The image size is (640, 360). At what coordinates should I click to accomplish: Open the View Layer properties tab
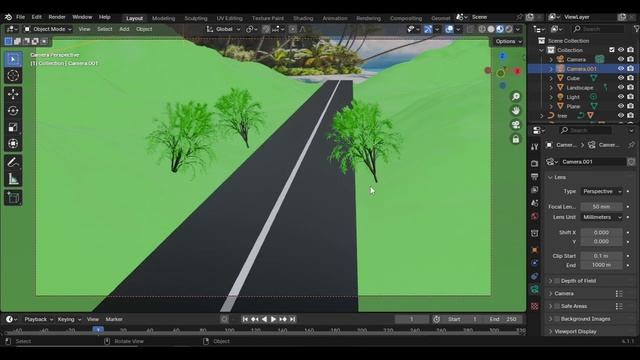click(535, 190)
